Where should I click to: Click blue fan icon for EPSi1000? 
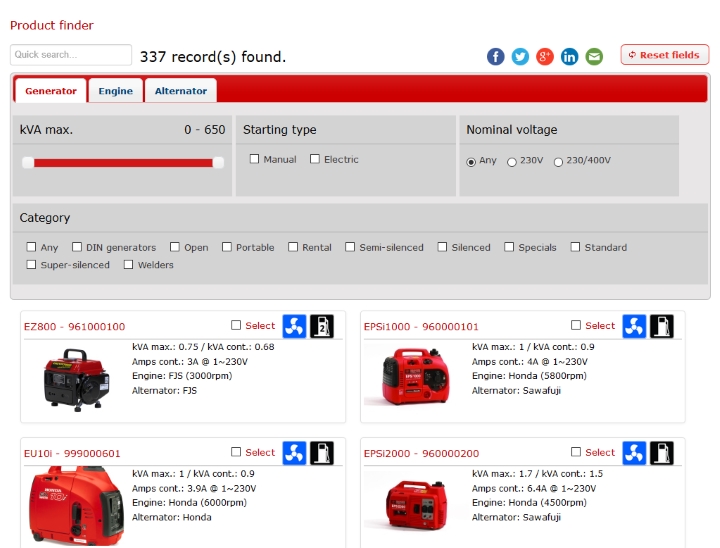click(x=634, y=327)
